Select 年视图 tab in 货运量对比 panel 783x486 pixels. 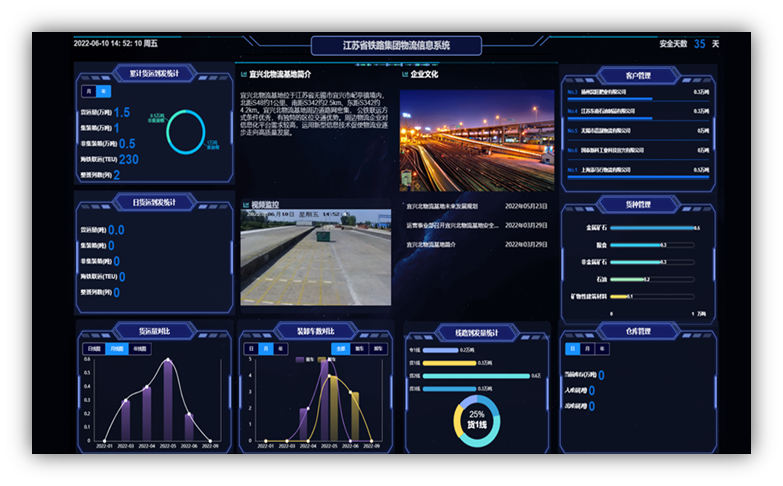[139, 349]
